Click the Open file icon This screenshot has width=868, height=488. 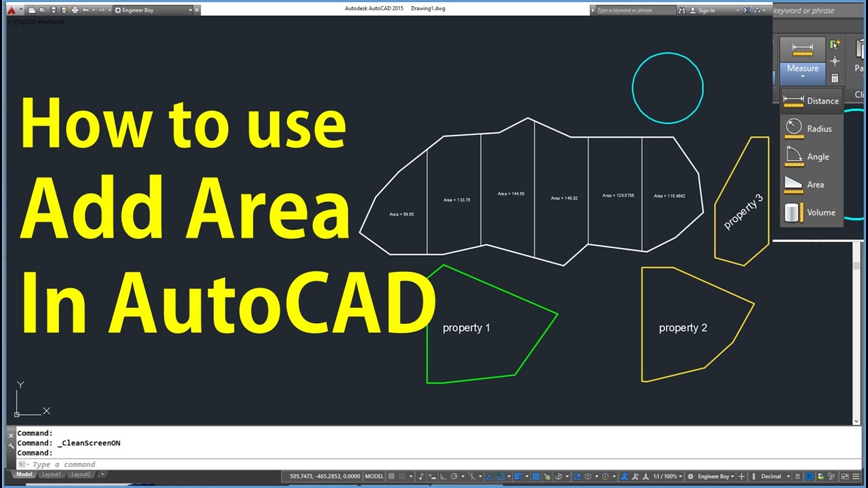(x=42, y=10)
